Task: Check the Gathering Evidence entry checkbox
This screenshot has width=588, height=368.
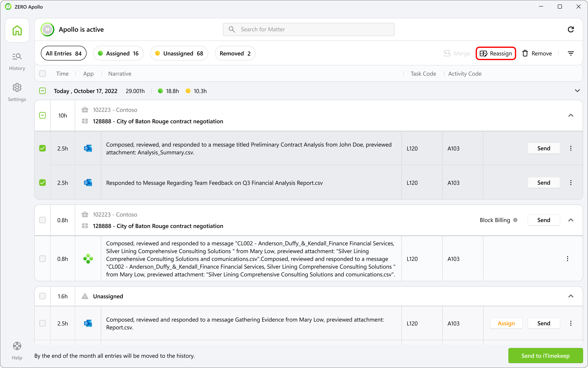Action: point(42,323)
